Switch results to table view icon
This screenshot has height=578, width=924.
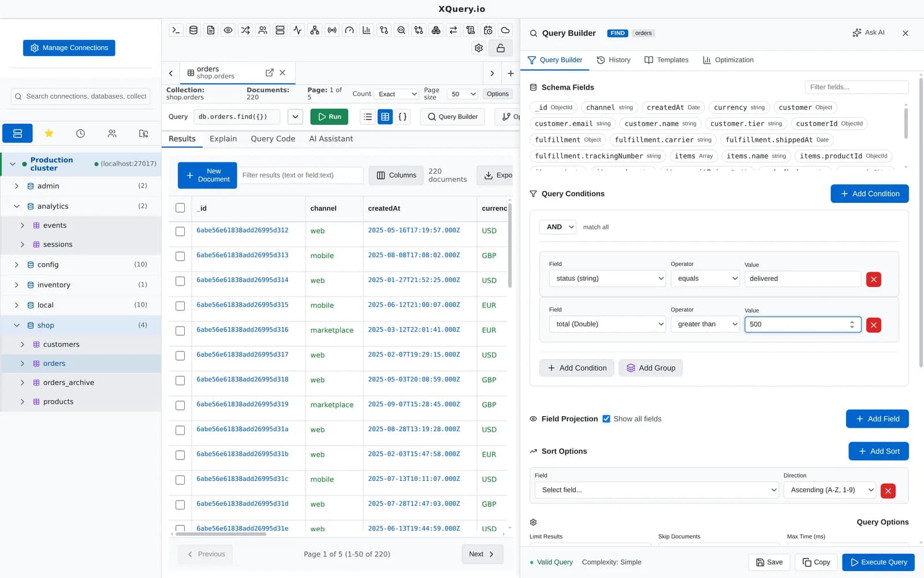pyautogui.click(x=385, y=117)
